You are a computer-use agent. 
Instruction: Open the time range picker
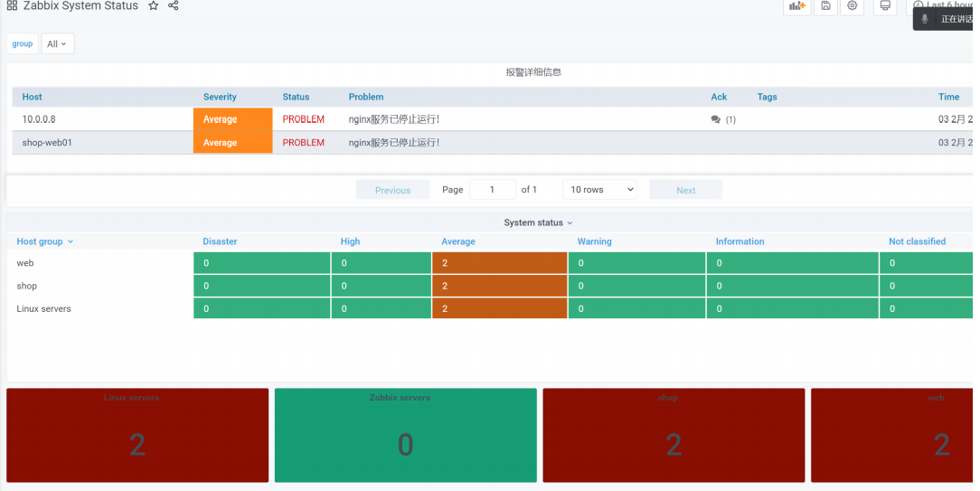(x=940, y=5)
